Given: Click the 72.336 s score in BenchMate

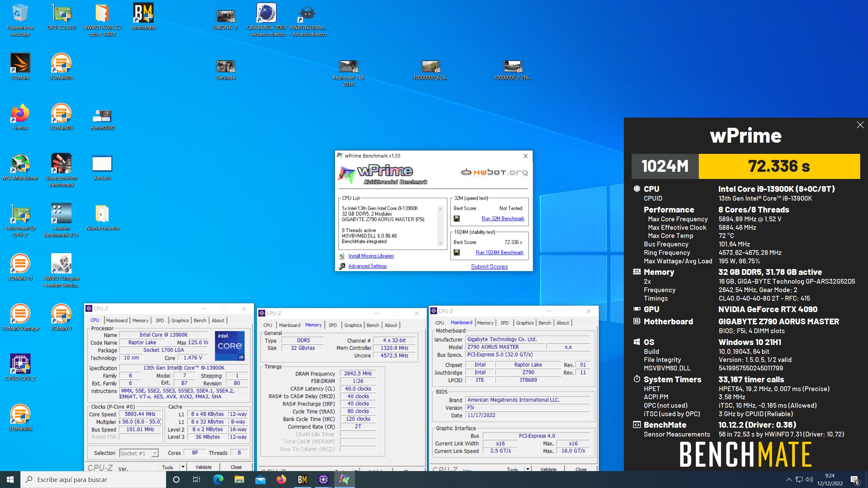Looking at the screenshot, I should 779,166.
